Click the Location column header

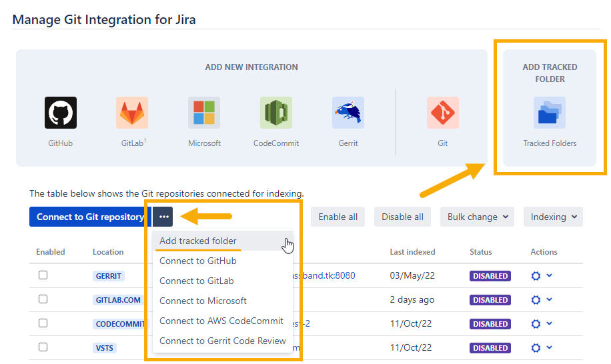[x=108, y=252]
